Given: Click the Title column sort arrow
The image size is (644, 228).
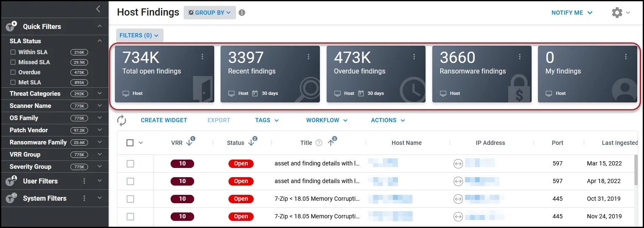Looking at the screenshot, I should 331,142.
